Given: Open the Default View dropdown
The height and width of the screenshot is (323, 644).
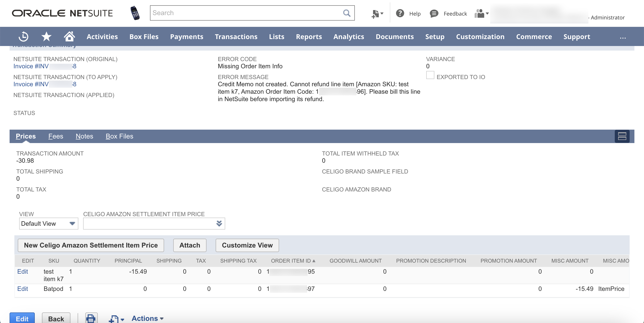Looking at the screenshot, I should point(48,224).
